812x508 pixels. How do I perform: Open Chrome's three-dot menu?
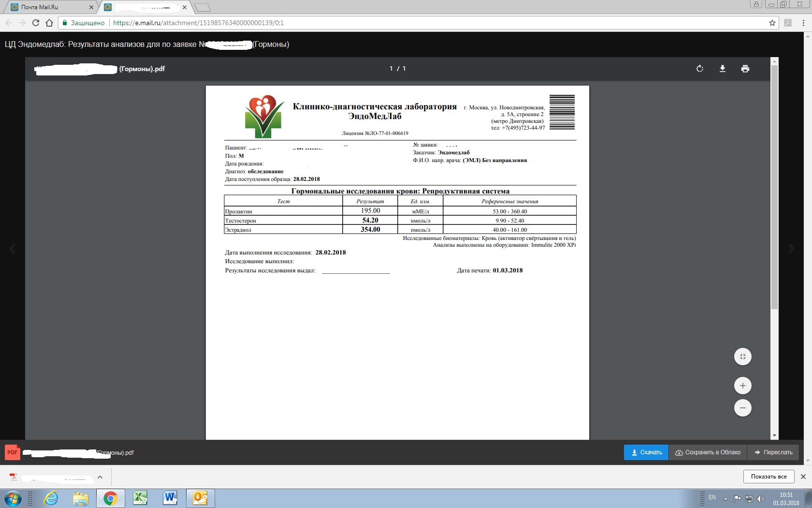coord(803,23)
